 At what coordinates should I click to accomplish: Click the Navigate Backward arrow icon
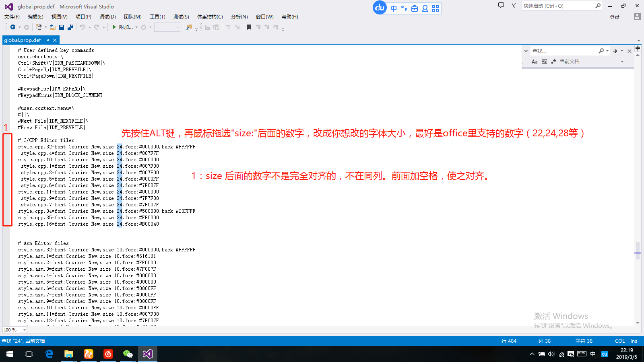tap(13, 27)
